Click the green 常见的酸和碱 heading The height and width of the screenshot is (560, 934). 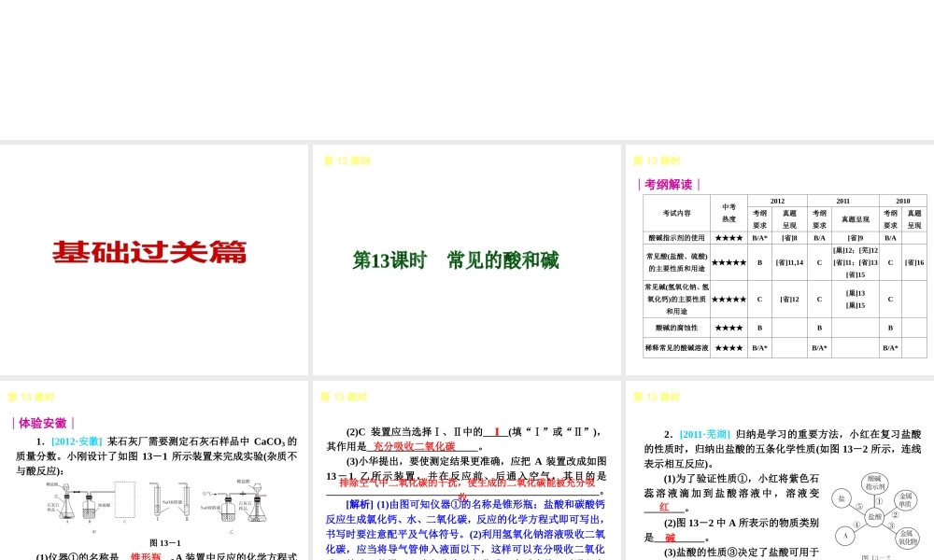click(503, 260)
